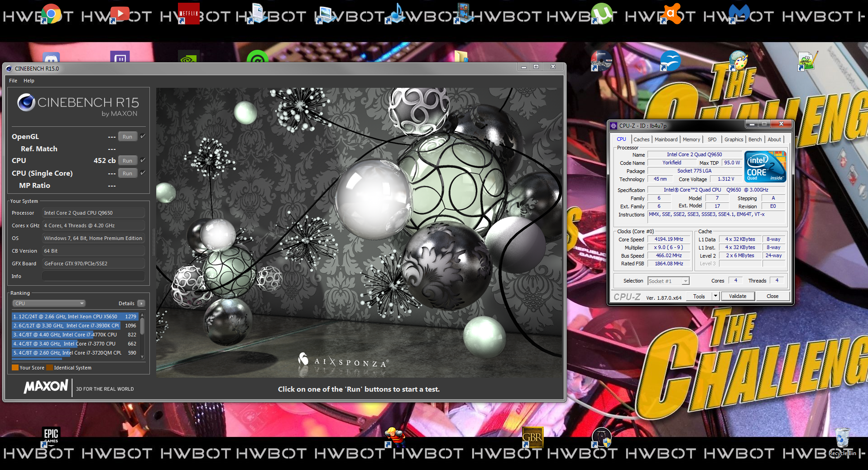Screen dimensions: 868x470
Task: Launch the headset shield shortcut icon
Action: coord(601,436)
